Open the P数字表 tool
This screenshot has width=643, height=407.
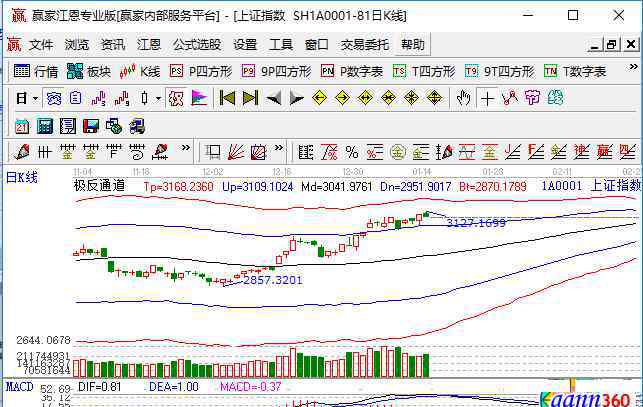352,71
